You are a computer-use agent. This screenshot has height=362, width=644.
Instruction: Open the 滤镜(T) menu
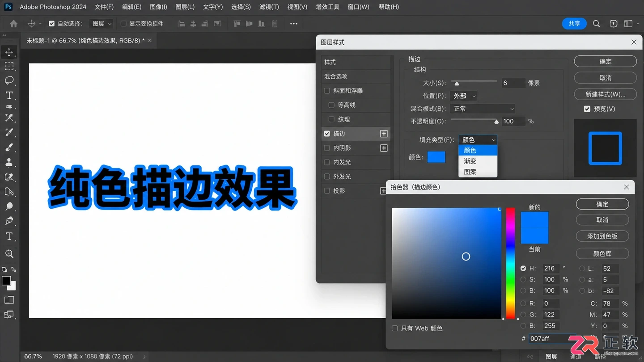[269, 7]
